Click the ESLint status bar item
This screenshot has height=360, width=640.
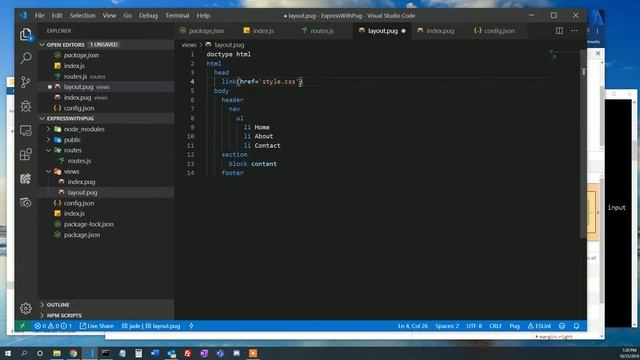click(x=539, y=326)
